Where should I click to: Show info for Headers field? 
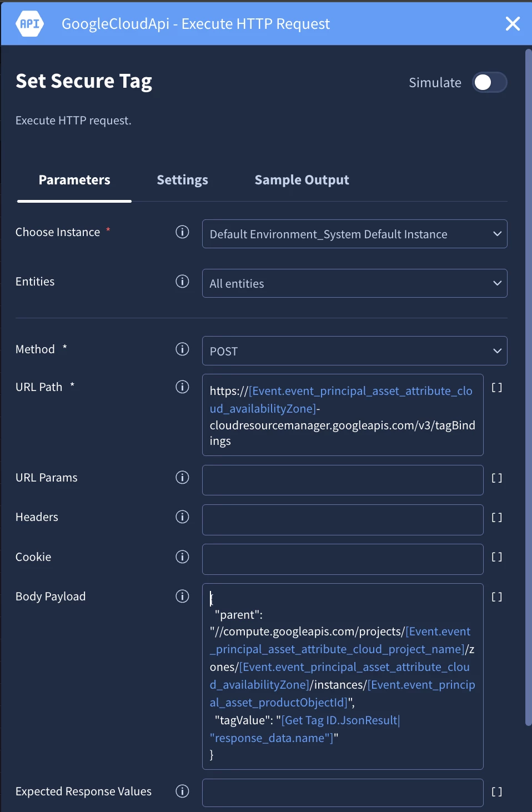coord(182,517)
